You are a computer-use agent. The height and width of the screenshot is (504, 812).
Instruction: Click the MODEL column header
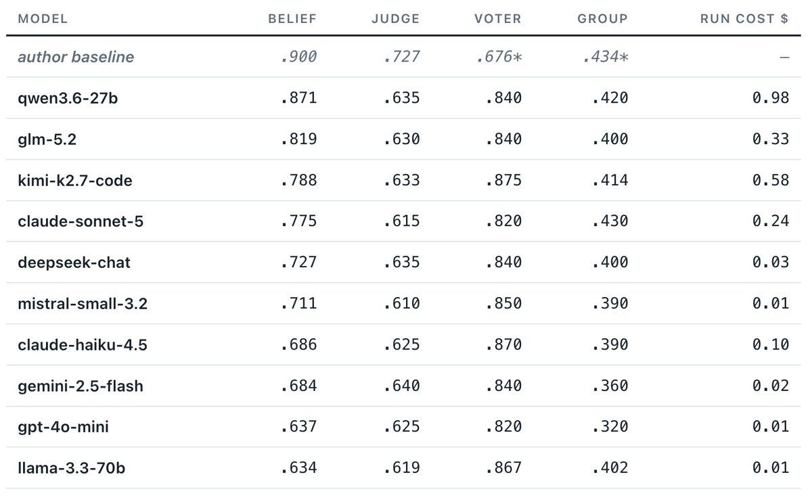pyautogui.click(x=43, y=19)
